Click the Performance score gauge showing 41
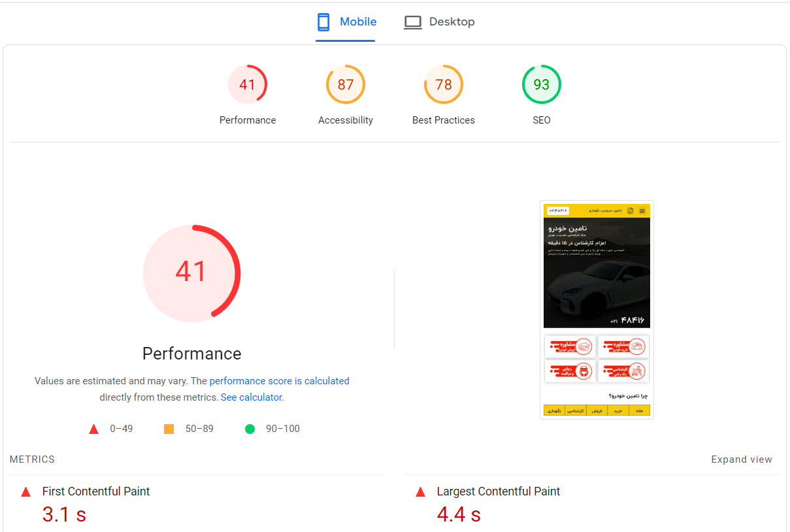The height and width of the screenshot is (532, 790). point(247,85)
